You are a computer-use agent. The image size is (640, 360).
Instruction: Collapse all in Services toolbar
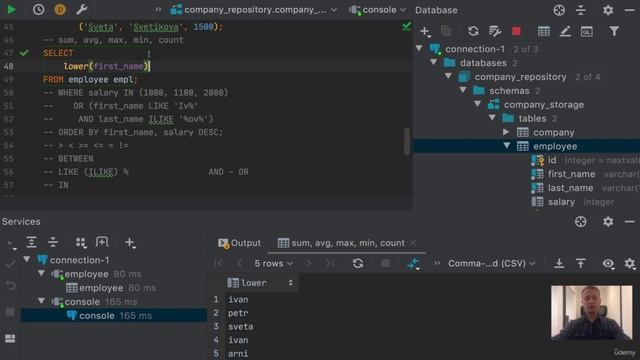coord(53,242)
